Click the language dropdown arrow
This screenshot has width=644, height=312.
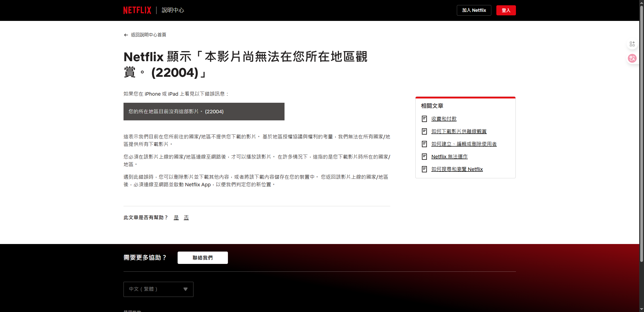click(x=185, y=289)
